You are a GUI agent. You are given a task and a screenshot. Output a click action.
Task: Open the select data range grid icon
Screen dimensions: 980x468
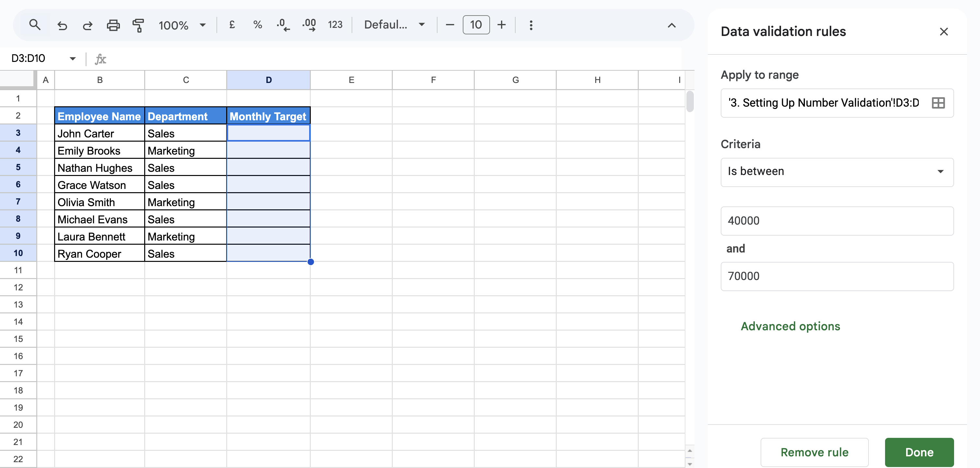[938, 103]
